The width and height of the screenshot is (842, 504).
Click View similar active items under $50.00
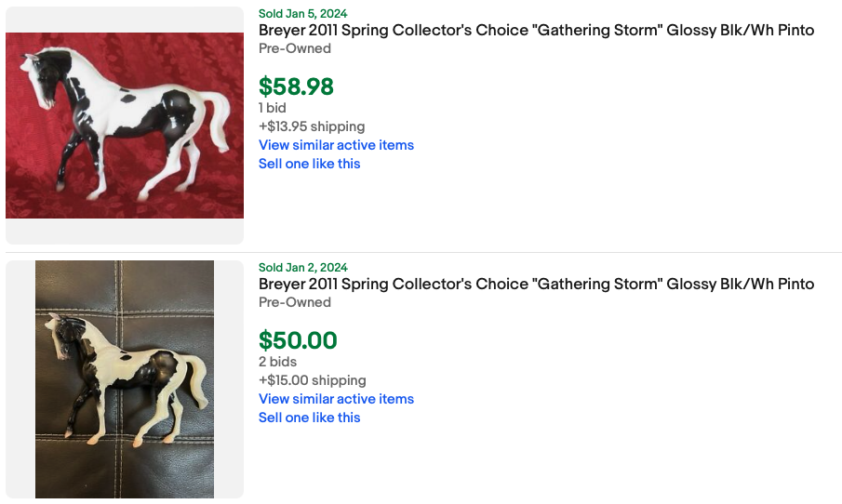(336, 399)
